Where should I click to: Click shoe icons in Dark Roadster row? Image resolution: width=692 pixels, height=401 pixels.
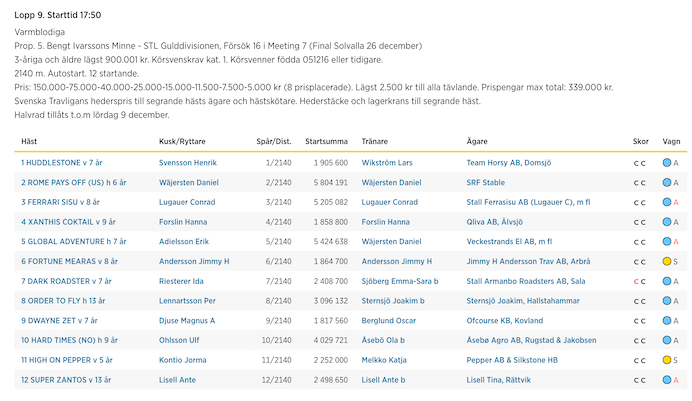639,281
